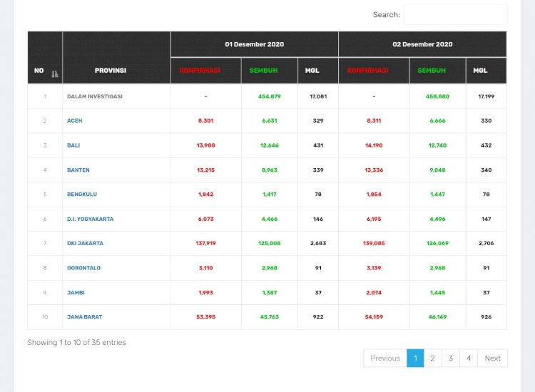Navigate to page 4 of entries
The image size is (535, 392).
(469, 359)
